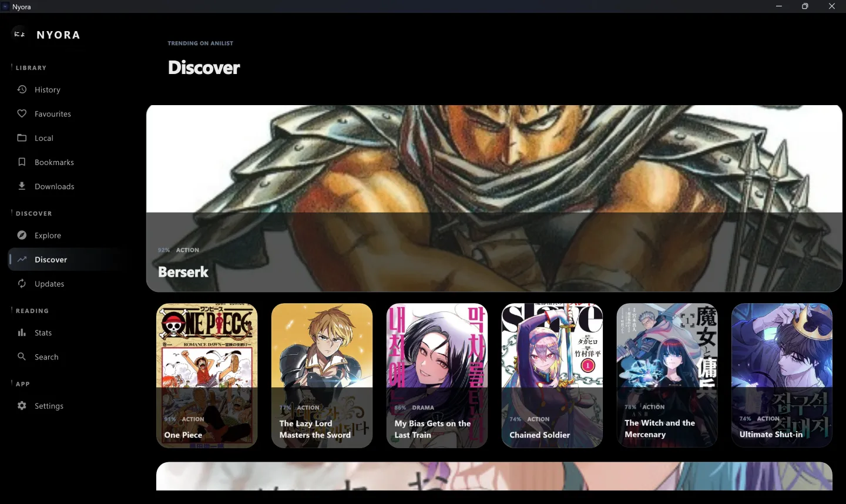This screenshot has height=504, width=846.
Task: Close the Nyora window
Action: (832, 6)
